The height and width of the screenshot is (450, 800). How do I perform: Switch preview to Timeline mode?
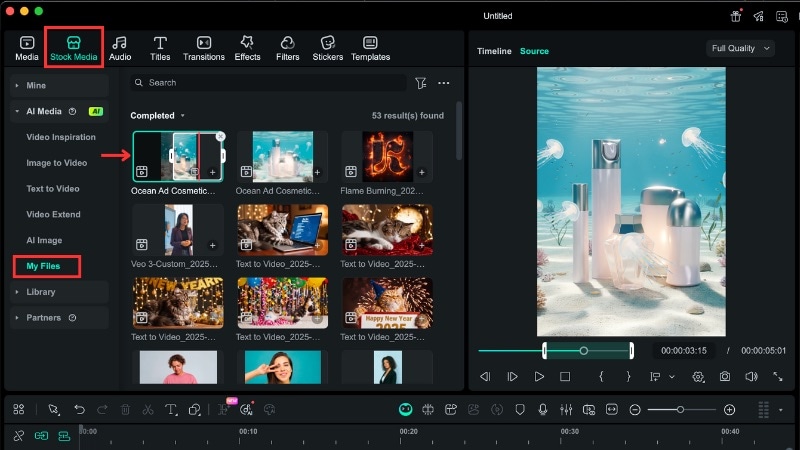[x=494, y=51]
